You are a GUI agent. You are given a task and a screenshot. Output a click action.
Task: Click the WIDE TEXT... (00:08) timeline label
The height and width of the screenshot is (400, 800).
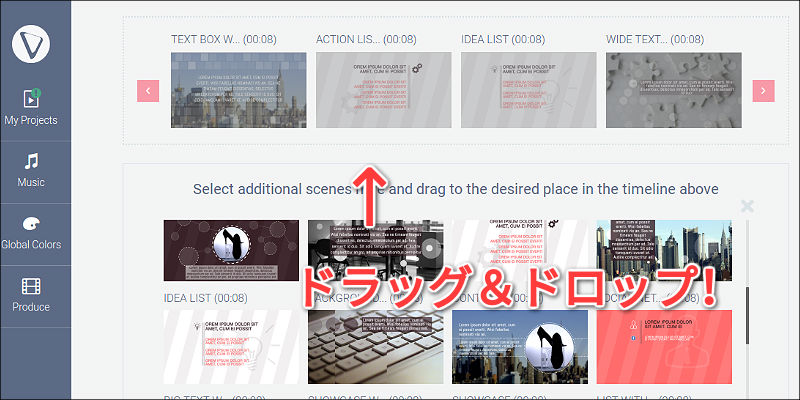point(655,39)
